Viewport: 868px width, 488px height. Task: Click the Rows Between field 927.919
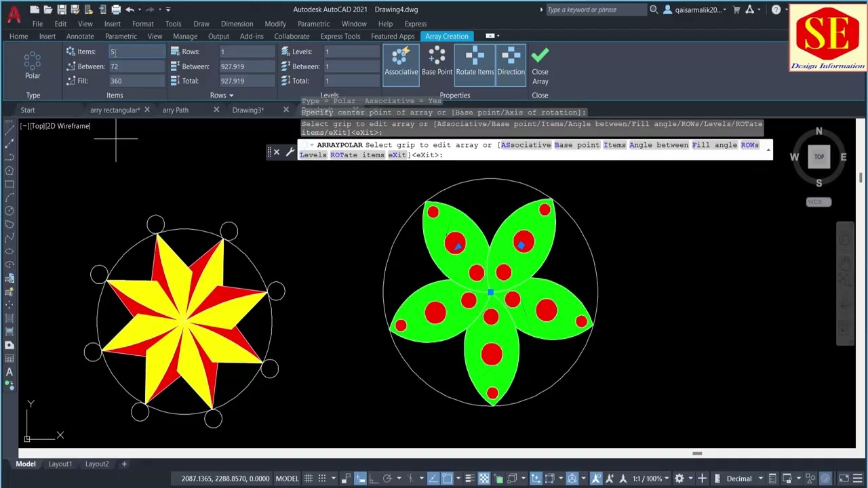coord(247,66)
